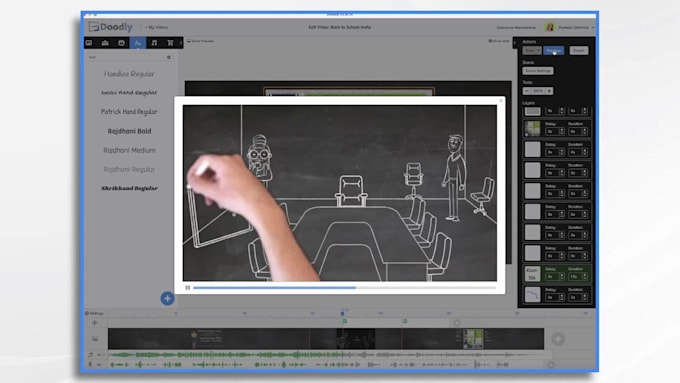680x383 pixels.
Task: Collapse the right side panel handle
Action: [x=515, y=43]
